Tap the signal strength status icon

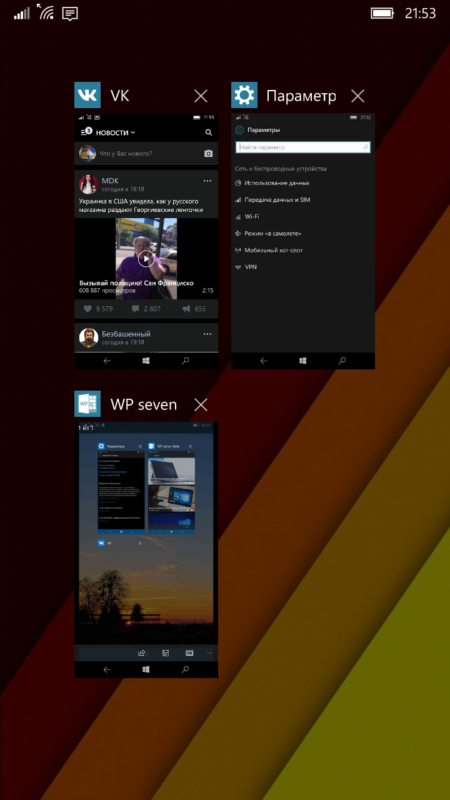[x=22, y=13]
